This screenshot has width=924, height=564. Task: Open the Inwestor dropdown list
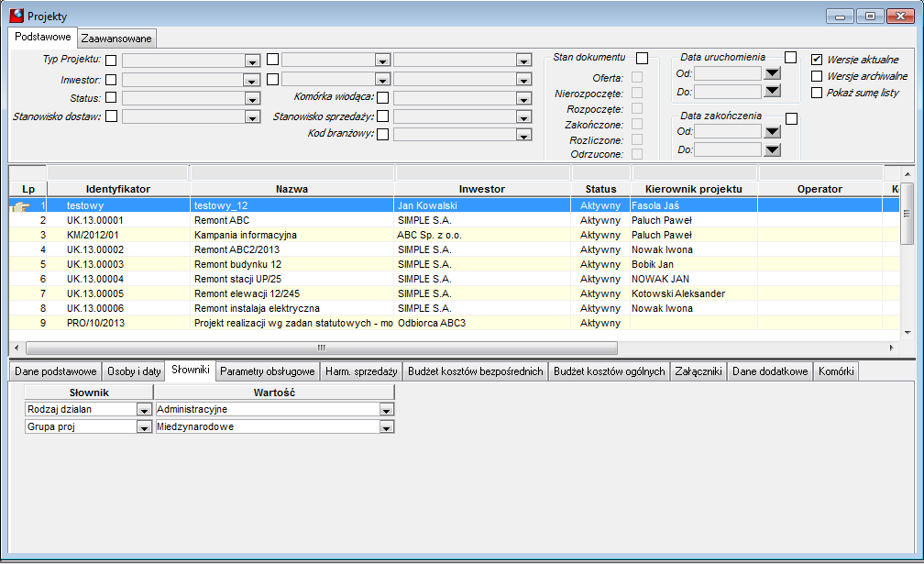coord(252,80)
